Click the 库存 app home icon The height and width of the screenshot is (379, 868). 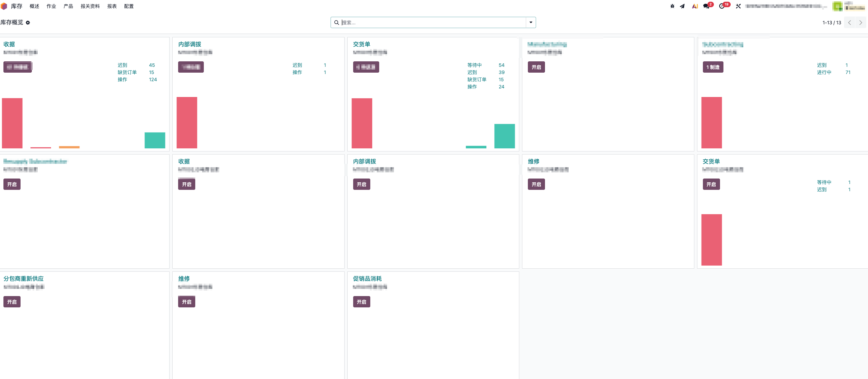point(4,6)
